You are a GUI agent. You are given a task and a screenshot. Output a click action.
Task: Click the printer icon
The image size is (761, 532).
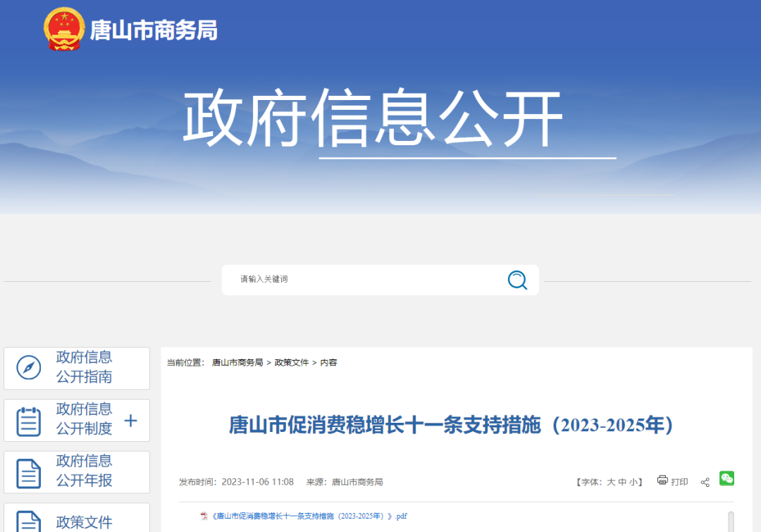pos(662,481)
